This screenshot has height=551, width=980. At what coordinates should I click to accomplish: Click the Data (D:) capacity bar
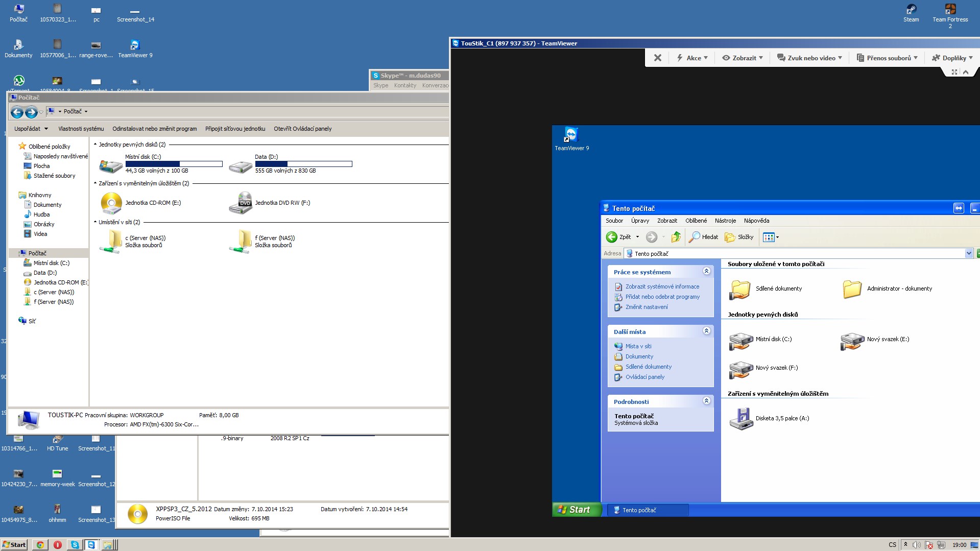click(303, 164)
